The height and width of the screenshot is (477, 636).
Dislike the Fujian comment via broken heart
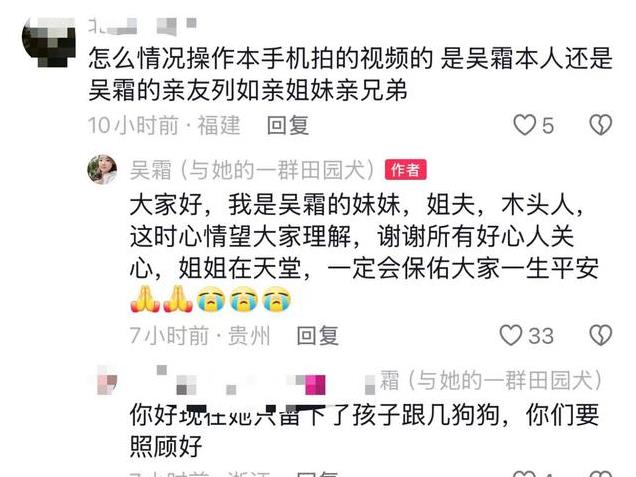tap(601, 125)
